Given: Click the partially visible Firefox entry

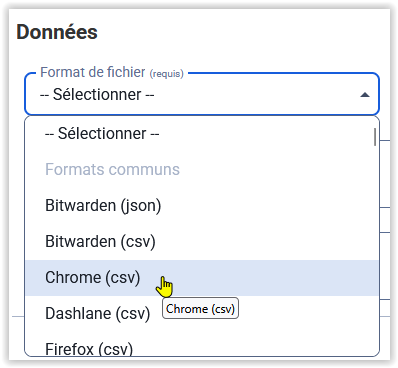Looking at the screenshot, I should pos(89,349).
